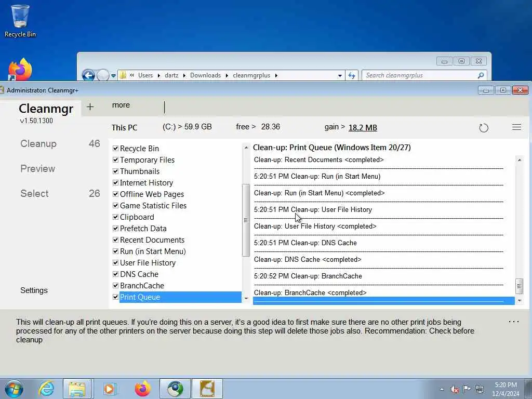
Task: Open the Windows Start orb
Action: click(14, 389)
